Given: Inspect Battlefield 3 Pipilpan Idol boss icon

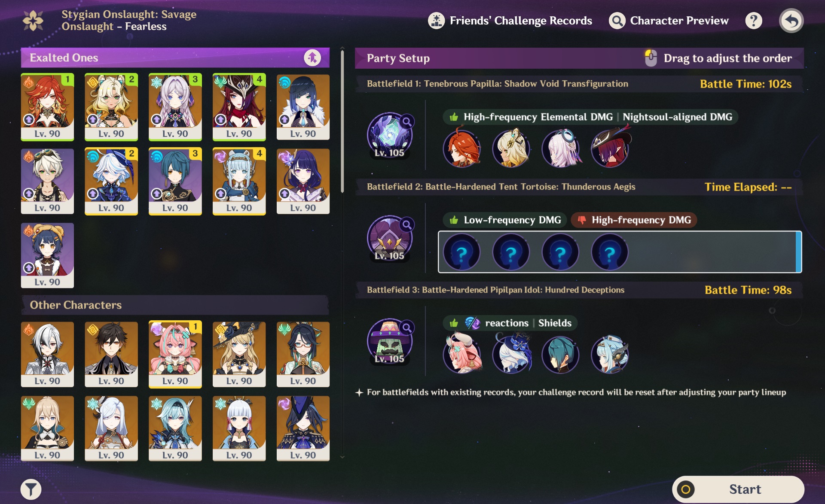Looking at the screenshot, I should 389,341.
